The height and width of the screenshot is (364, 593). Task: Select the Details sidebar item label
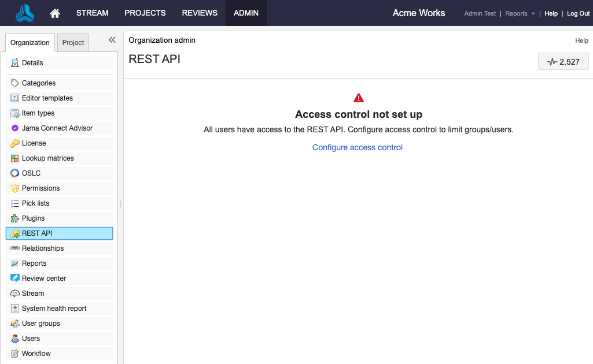click(x=32, y=63)
